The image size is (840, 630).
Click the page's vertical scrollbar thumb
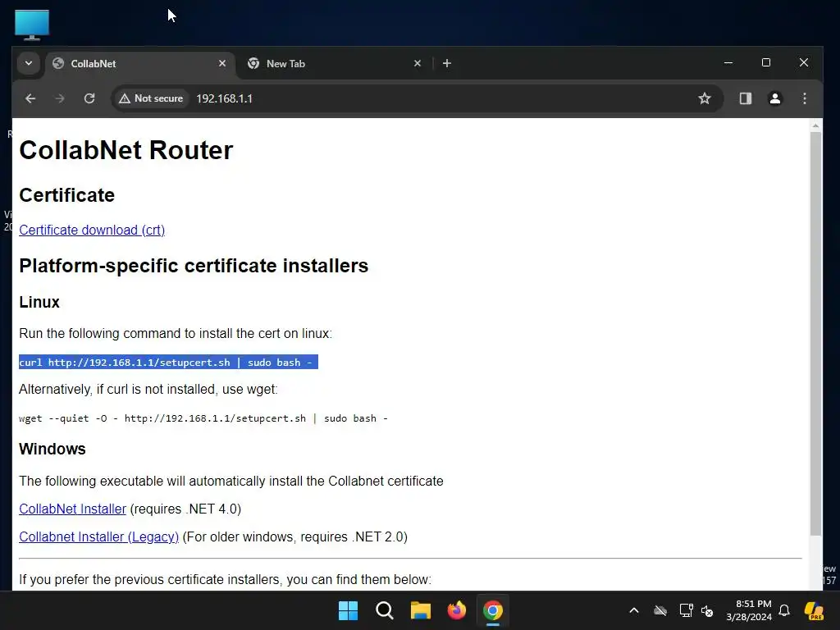[815, 333]
